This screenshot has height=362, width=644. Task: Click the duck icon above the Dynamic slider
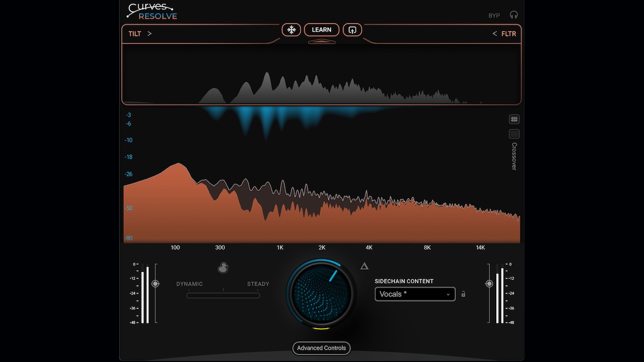223,268
